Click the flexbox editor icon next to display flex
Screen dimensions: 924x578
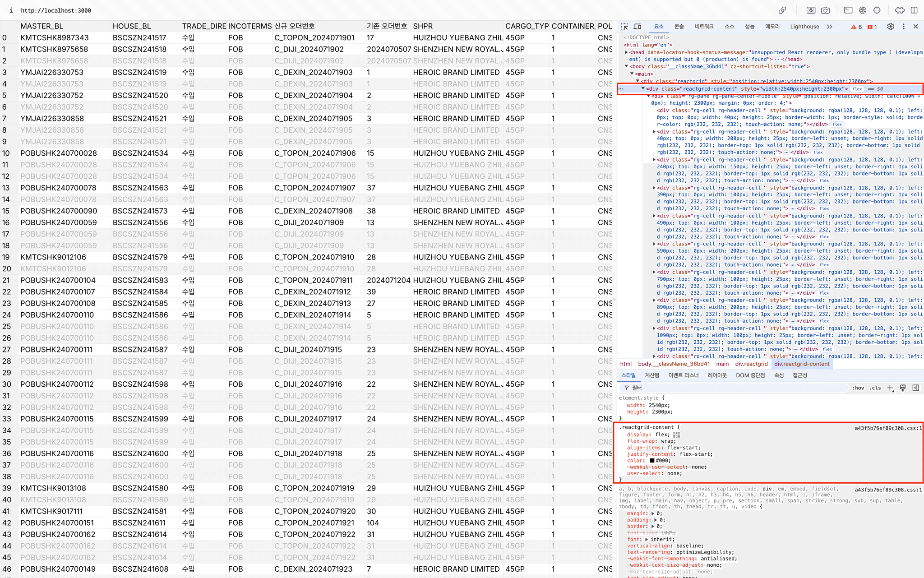[676, 435]
